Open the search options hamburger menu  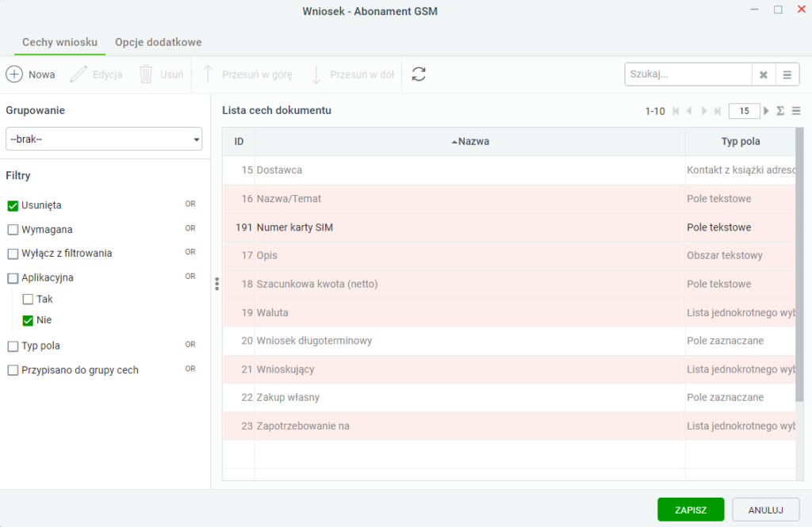(x=787, y=74)
